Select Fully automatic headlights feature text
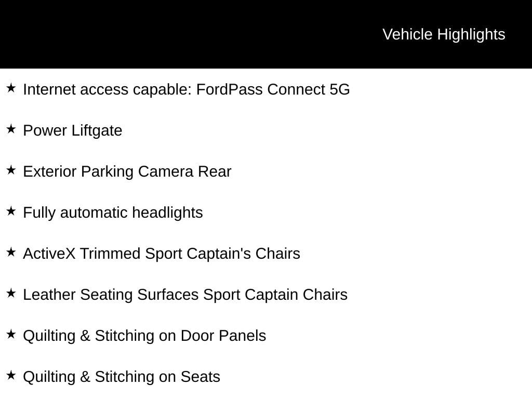The image size is (532, 399). 113,212
